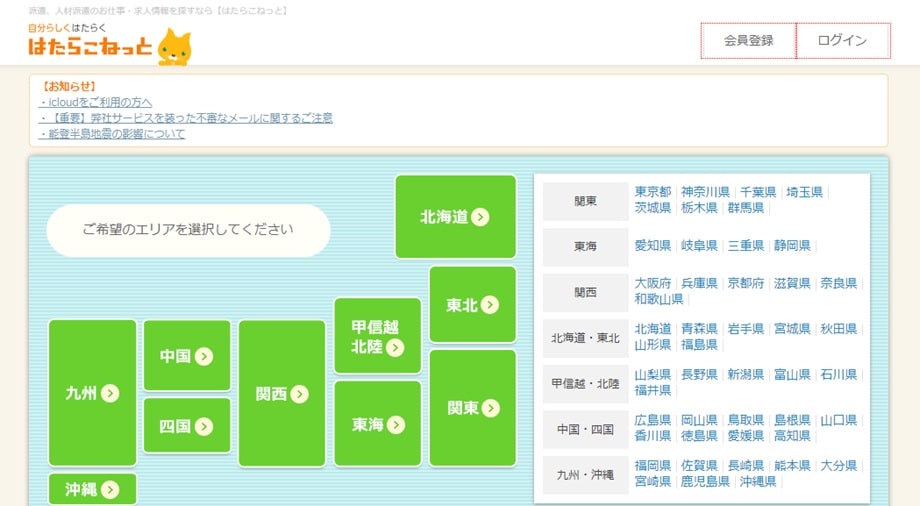Click the arrow icon on 関東 tile
The width and height of the screenshot is (920, 506).
[490, 408]
